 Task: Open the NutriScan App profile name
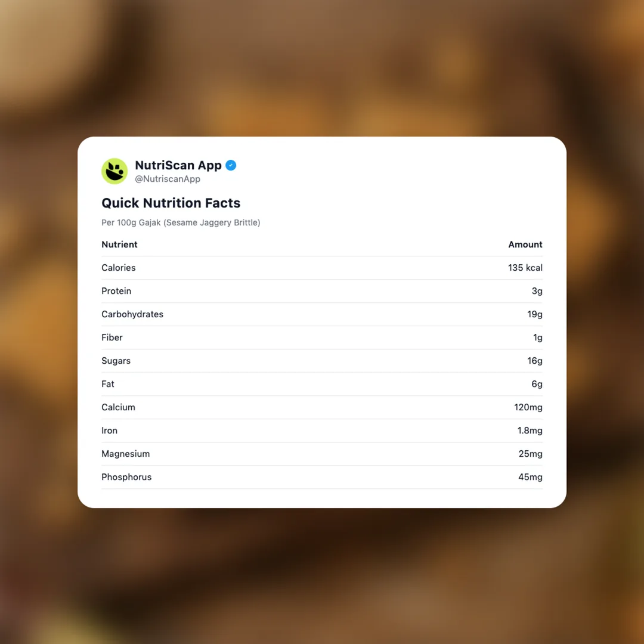[178, 165]
